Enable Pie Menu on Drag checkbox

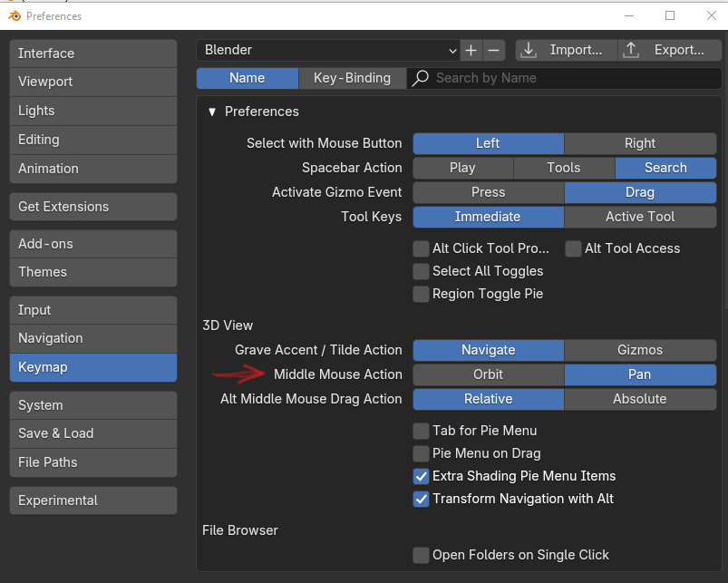click(x=421, y=453)
